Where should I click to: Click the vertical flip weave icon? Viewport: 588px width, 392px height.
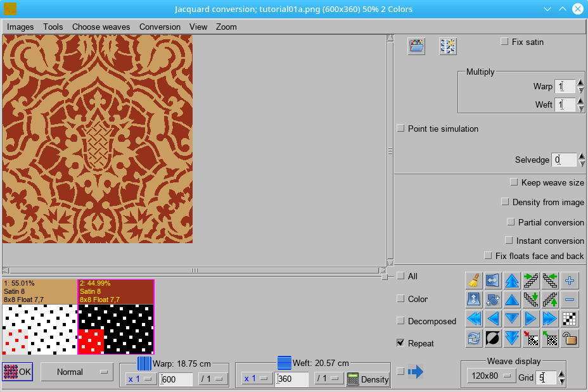pyautogui.click(x=473, y=300)
